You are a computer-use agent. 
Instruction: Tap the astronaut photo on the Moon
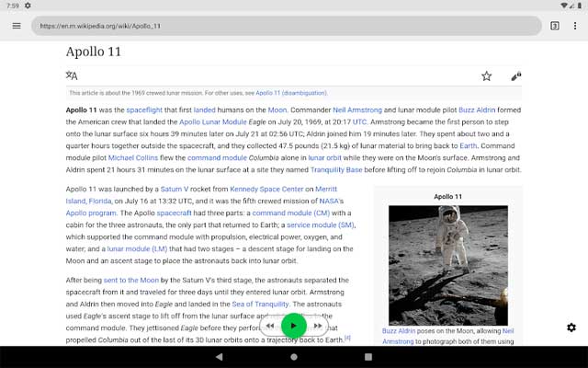(x=448, y=263)
